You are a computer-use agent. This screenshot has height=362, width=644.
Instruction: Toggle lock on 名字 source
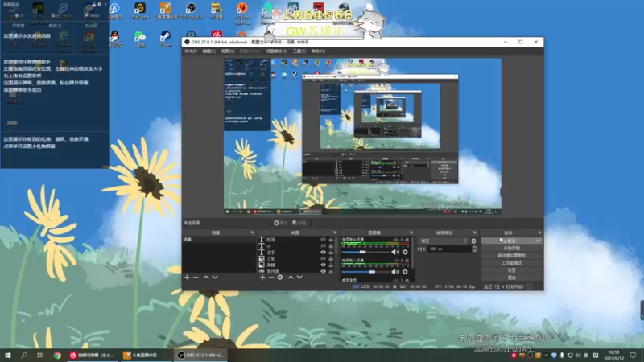click(331, 252)
